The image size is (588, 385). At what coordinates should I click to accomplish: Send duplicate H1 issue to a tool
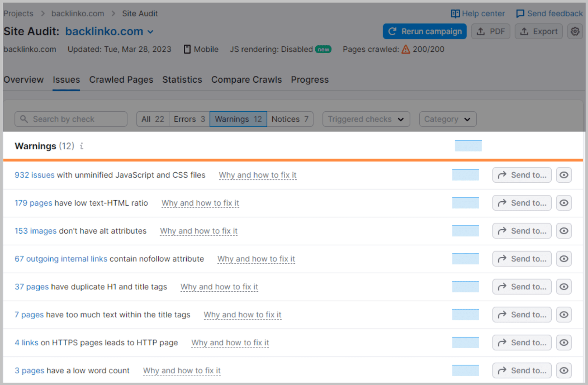point(522,287)
